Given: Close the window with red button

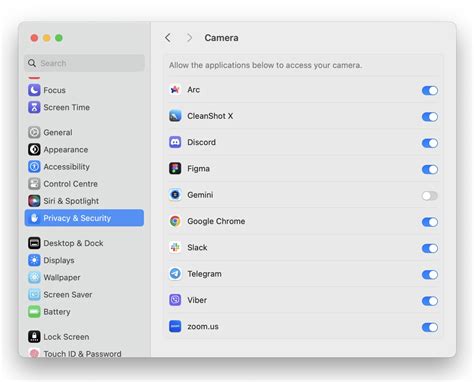Looking at the screenshot, I should coord(34,38).
